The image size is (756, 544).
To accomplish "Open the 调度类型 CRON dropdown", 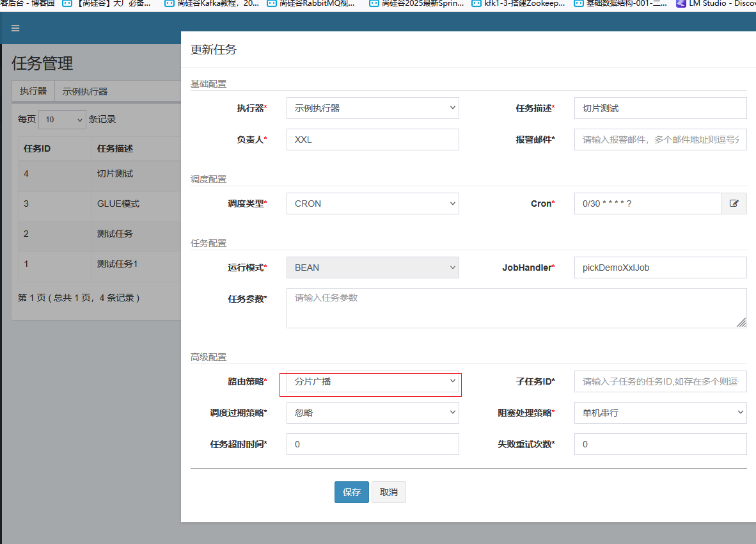I will coord(373,204).
